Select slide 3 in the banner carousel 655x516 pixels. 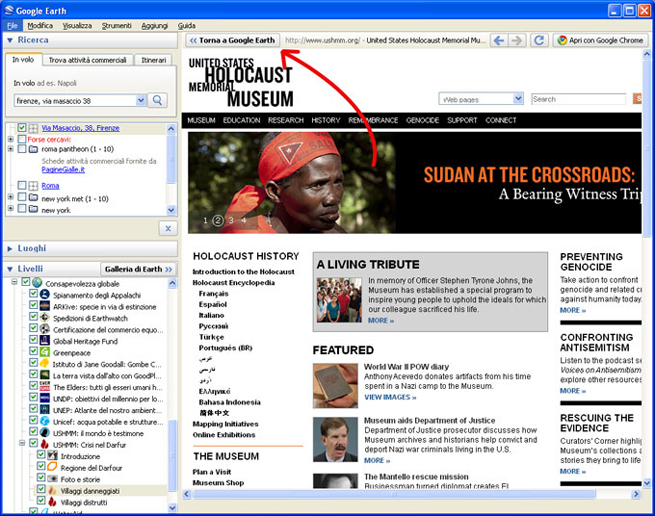[231, 220]
